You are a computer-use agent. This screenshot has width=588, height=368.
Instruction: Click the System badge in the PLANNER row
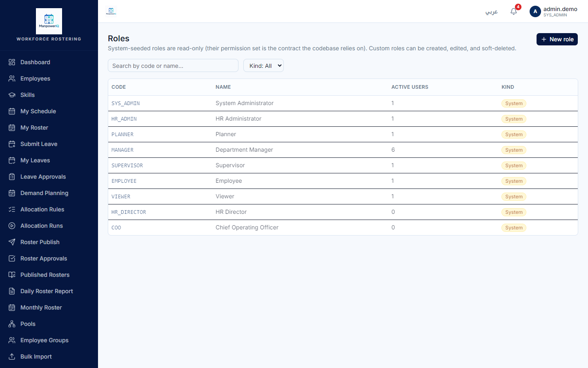[514, 135]
